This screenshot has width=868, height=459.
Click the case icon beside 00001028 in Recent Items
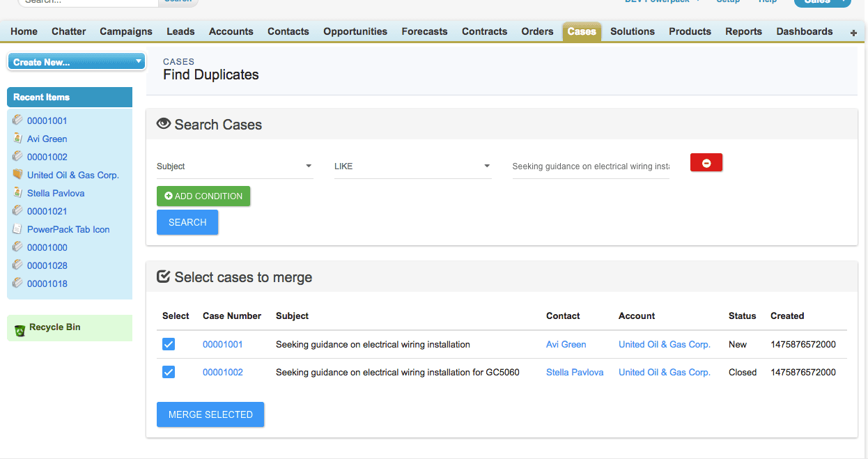[17, 265]
